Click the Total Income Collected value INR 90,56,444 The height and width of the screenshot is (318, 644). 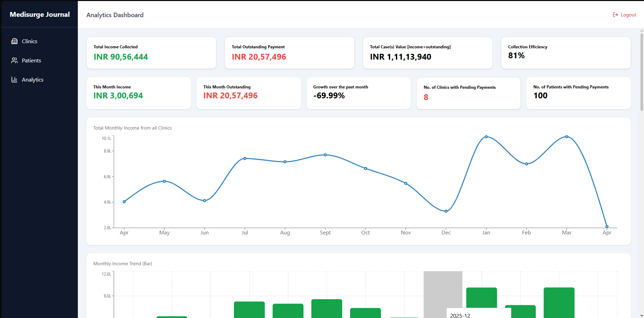click(121, 57)
